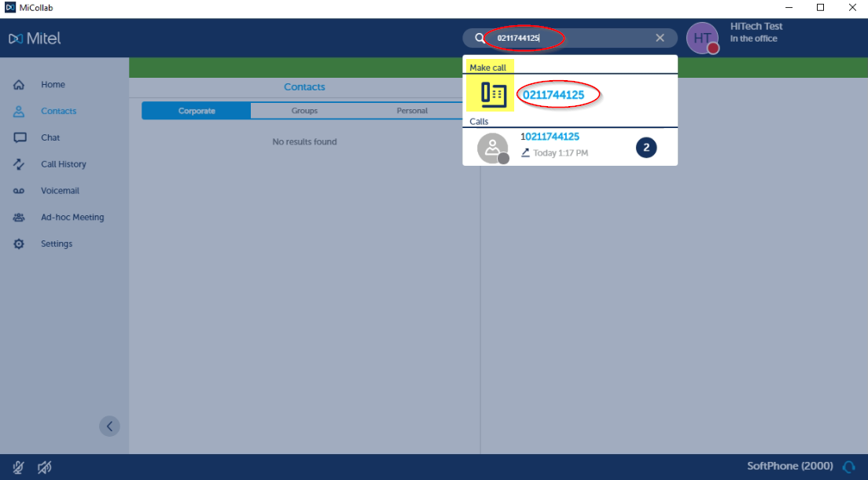Open Call History in sidebar
Viewport: 868px width, 480px height.
[x=63, y=164]
